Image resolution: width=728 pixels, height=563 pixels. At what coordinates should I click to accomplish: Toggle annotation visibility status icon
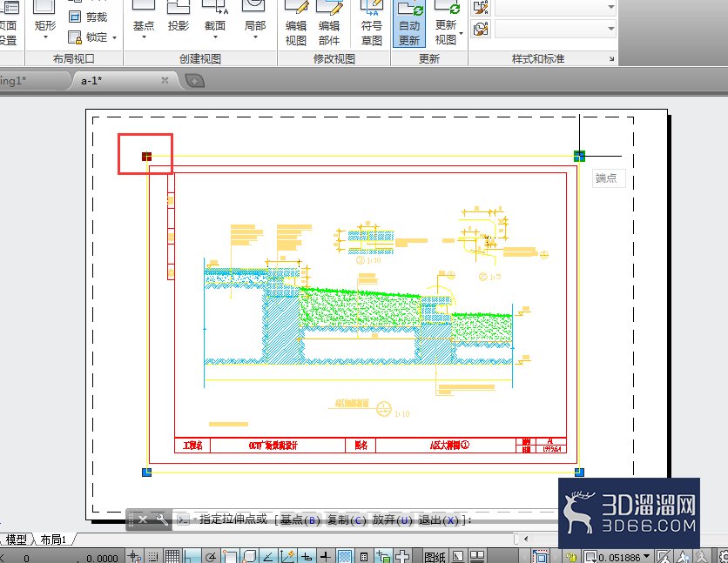[x=683, y=557]
